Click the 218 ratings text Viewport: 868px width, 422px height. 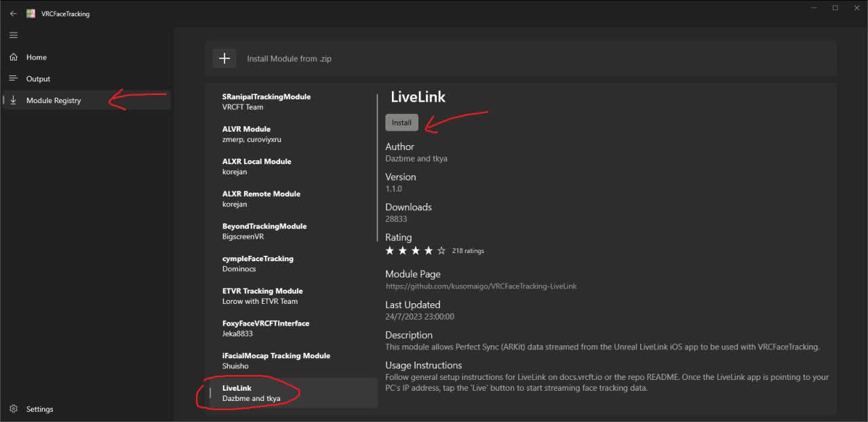pos(468,251)
